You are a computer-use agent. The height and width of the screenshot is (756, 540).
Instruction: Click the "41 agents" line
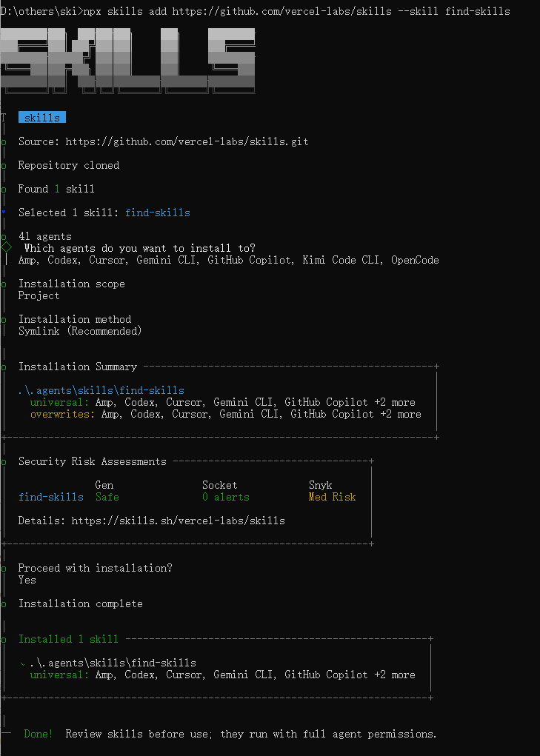click(45, 236)
